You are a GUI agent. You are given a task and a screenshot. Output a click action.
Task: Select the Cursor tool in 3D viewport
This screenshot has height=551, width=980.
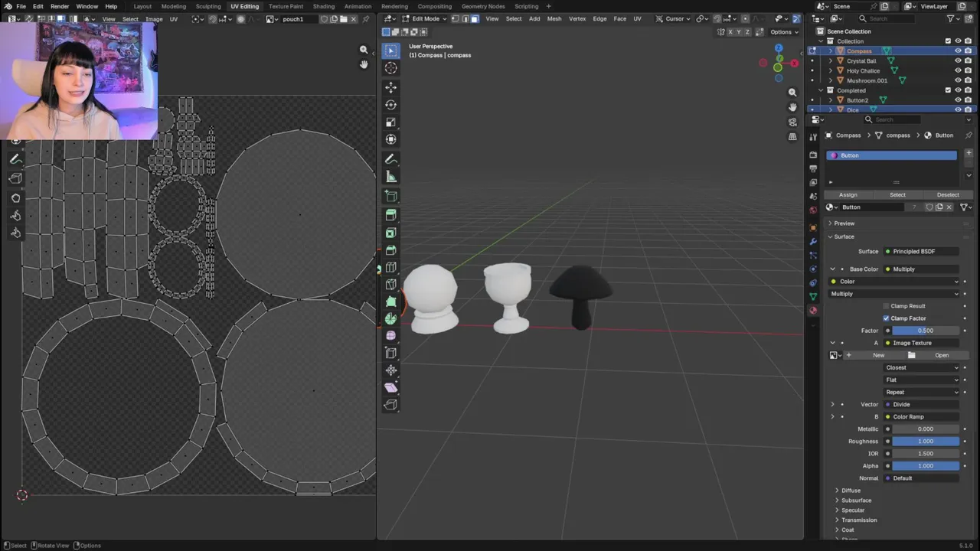(390, 68)
